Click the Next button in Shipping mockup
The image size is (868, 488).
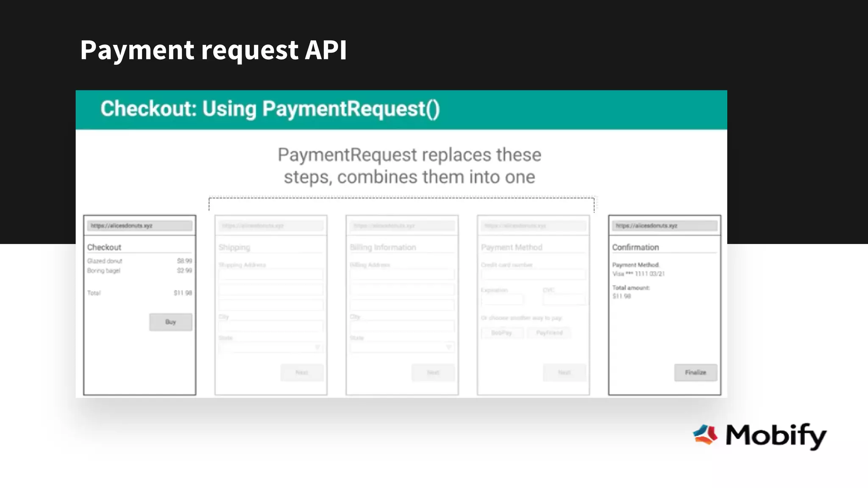pos(302,372)
